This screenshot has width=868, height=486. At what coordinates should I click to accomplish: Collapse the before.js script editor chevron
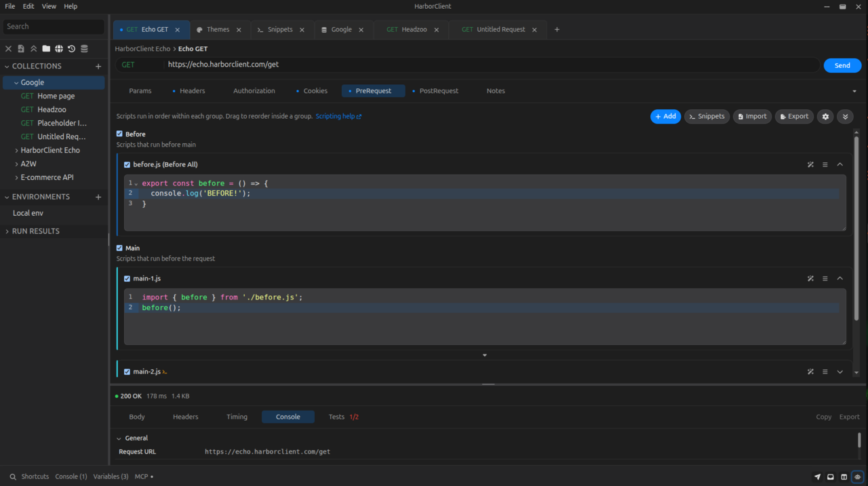[x=840, y=165]
